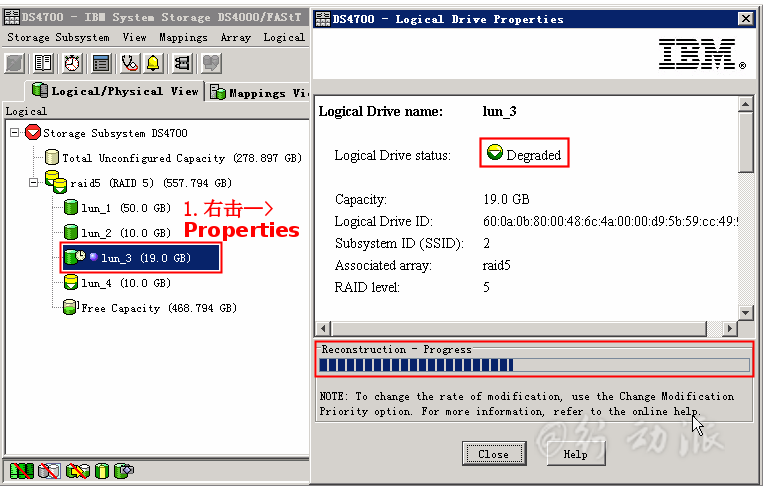The width and height of the screenshot is (763, 486).
Task: Open the View menu
Action: [134, 37]
